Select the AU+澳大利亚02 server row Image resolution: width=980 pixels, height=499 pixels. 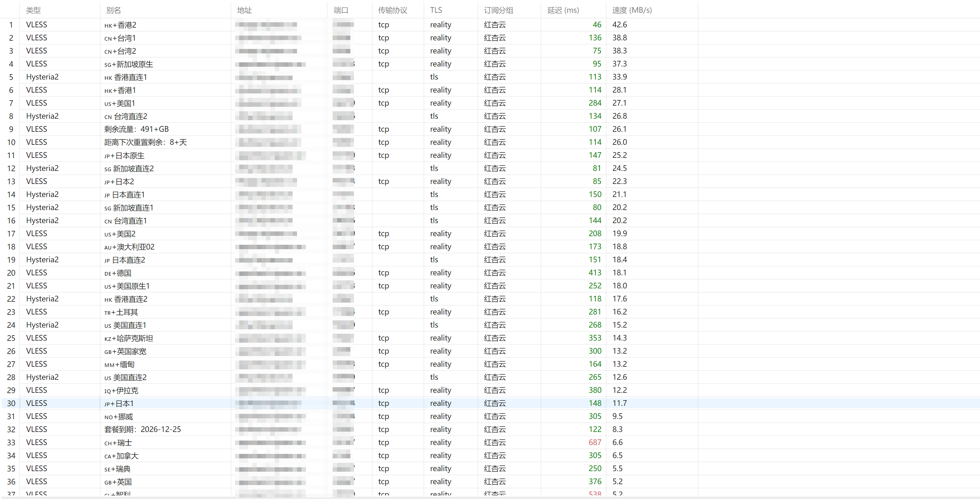click(490, 247)
